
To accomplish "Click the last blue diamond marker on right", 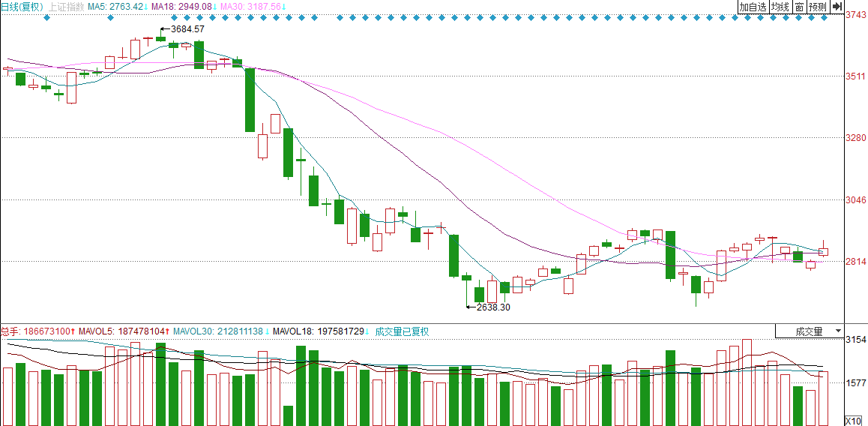I will 825,17.
